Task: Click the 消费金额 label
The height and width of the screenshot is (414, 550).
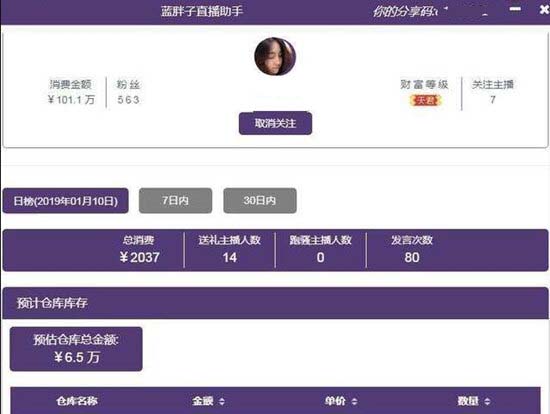Action: (71, 84)
